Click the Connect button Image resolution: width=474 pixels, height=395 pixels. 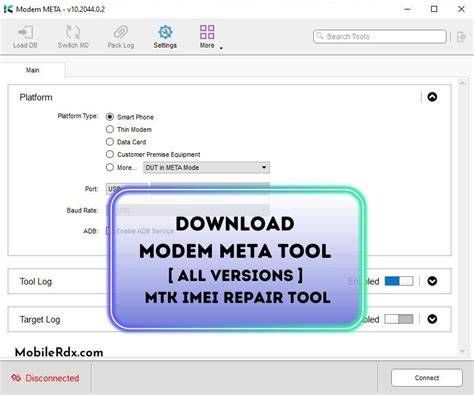427,378
